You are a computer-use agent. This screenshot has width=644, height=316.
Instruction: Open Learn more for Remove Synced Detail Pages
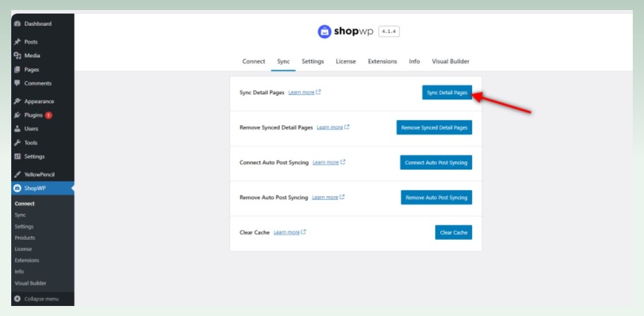[x=330, y=128]
